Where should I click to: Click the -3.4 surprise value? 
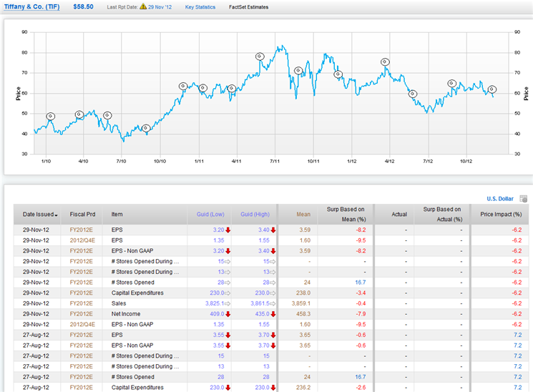click(361, 293)
